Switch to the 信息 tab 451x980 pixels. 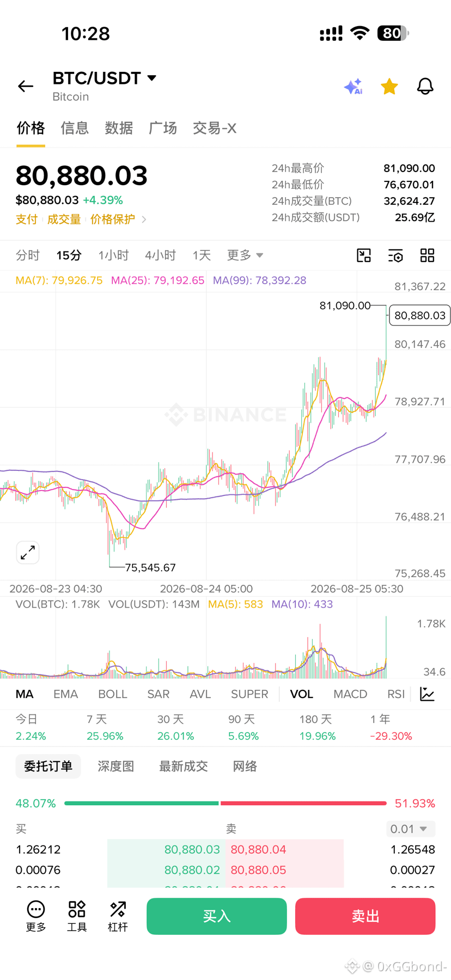tap(75, 128)
